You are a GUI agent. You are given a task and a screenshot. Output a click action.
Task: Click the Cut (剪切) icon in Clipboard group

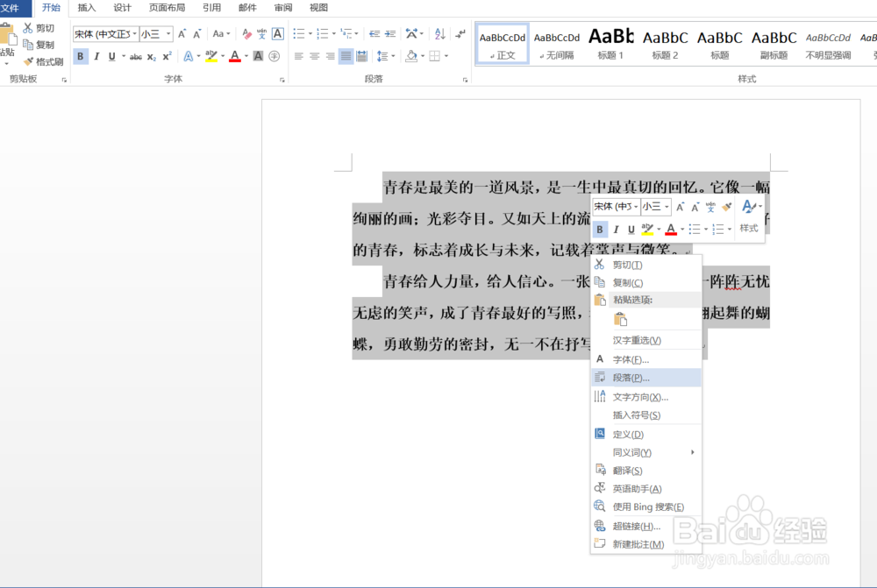pos(28,28)
